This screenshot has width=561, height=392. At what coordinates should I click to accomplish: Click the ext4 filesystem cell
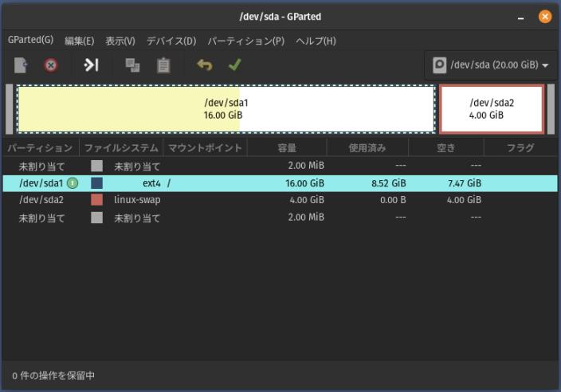(151, 183)
